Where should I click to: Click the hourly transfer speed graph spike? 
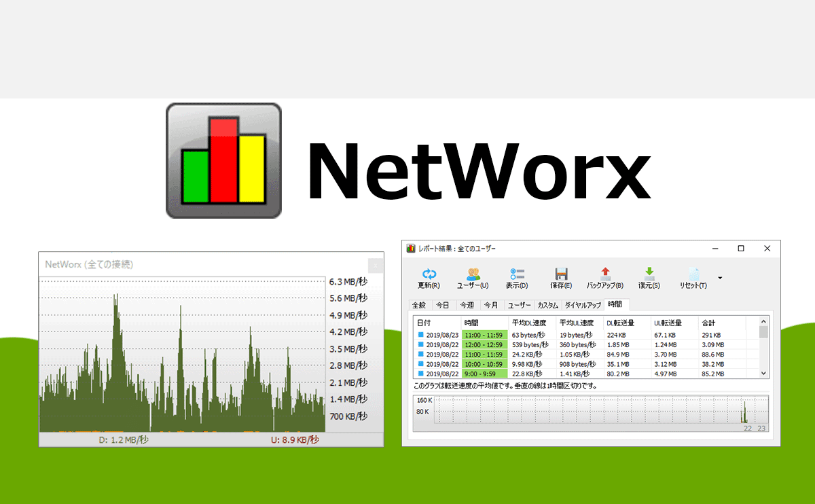point(745,412)
